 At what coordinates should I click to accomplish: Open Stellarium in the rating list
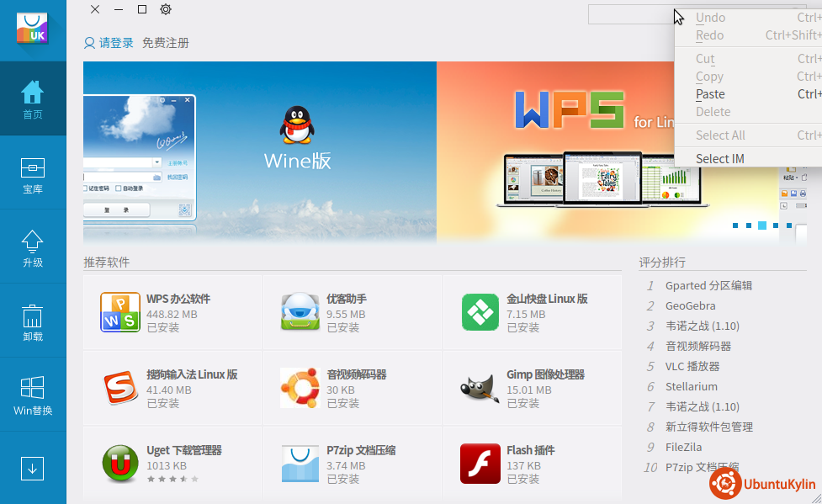(x=691, y=386)
